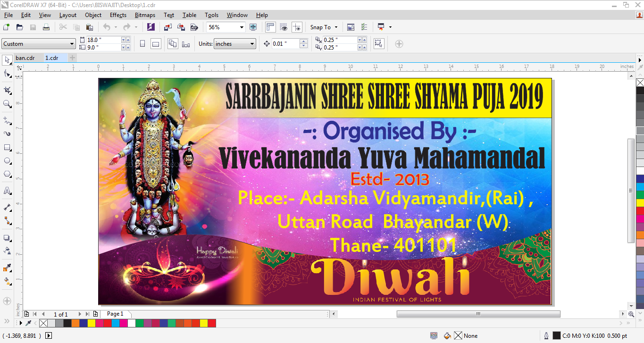Open the Effects menu
This screenshot has width=644, height=343.
point(118,15)
